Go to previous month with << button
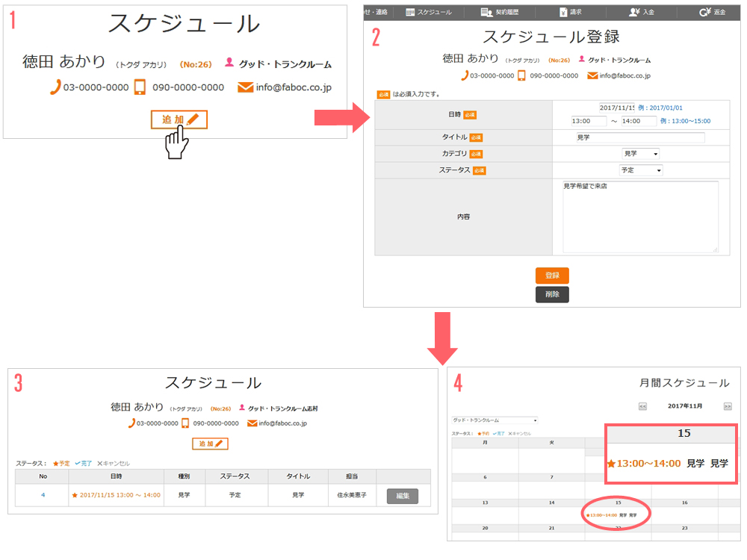This screenshot has width=747, height=560. pyautogui.click(x=642, y=406)
